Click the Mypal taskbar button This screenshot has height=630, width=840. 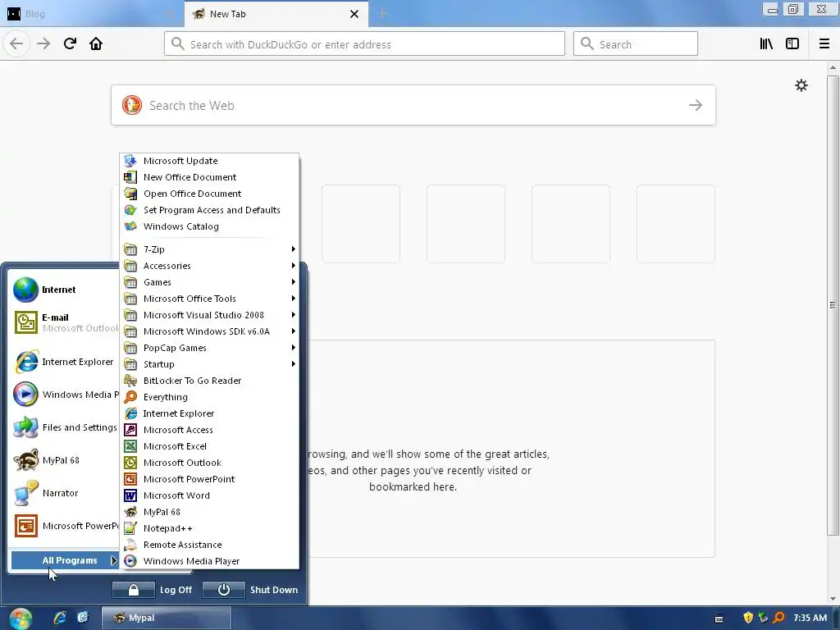click(167, 618)
